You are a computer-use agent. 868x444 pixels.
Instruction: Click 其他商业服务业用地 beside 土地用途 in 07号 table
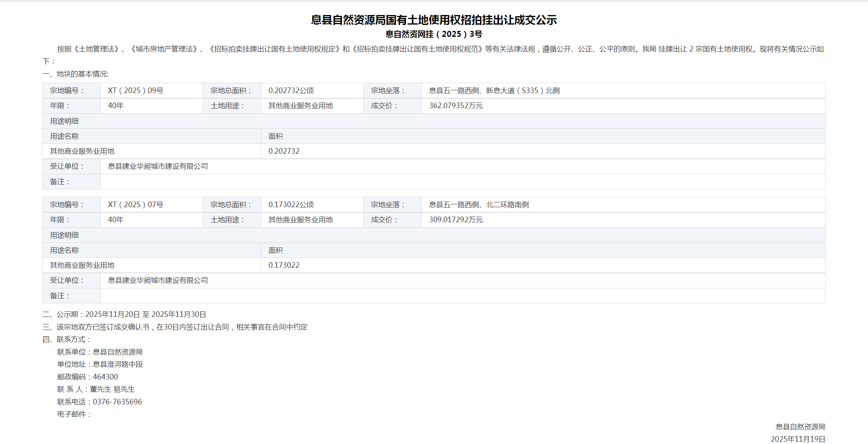[300, 220]
